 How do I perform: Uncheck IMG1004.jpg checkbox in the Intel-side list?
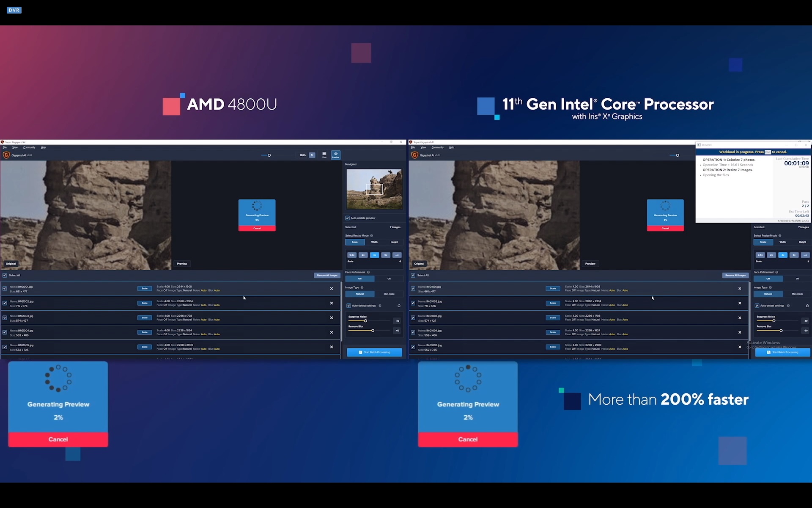click(x=413, y=332)
